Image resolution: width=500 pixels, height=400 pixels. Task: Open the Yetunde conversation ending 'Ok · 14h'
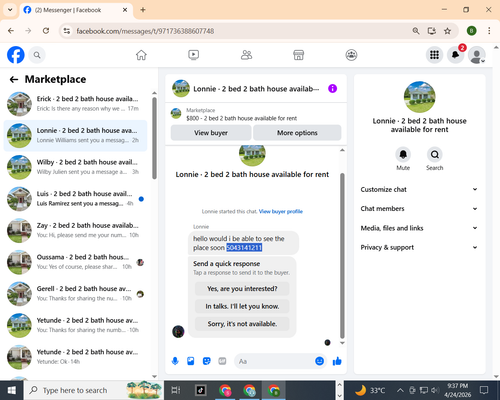[75, 357]
